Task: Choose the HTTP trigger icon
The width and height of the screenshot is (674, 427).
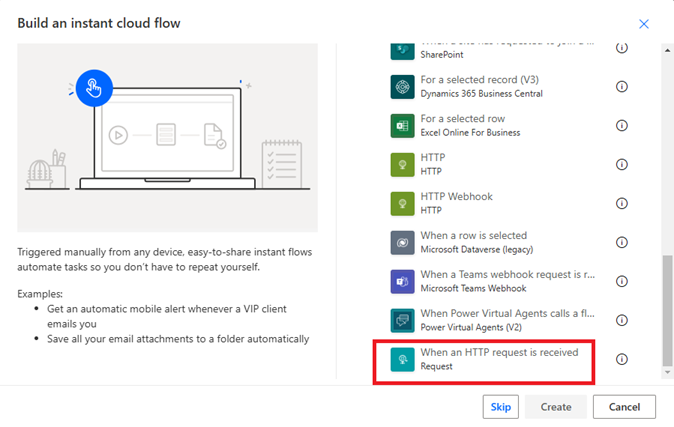Action: pos(403,165)
